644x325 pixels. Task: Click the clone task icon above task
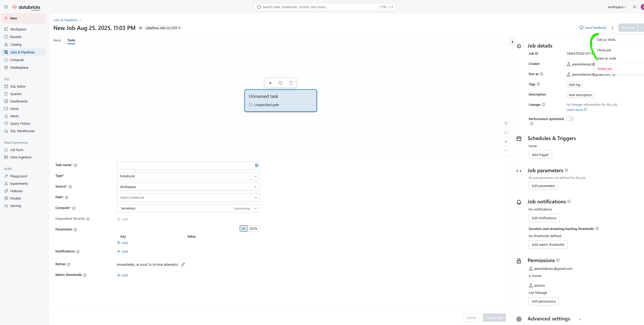click(281, 83)
